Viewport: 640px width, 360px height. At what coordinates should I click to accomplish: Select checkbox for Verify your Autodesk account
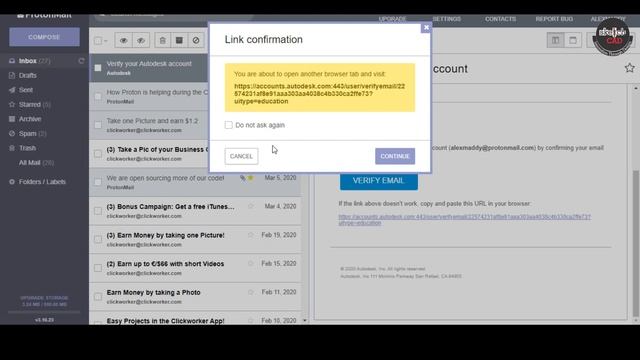pos(98,68)
